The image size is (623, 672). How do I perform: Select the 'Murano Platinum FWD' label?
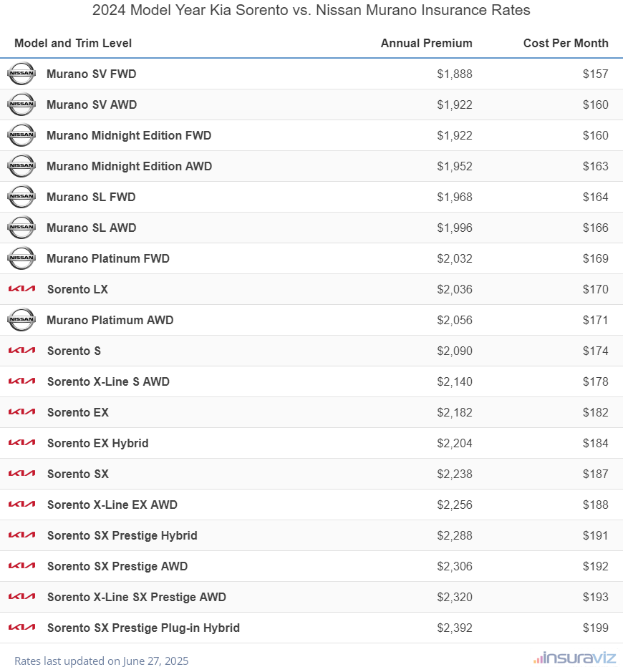pos(108,259)
